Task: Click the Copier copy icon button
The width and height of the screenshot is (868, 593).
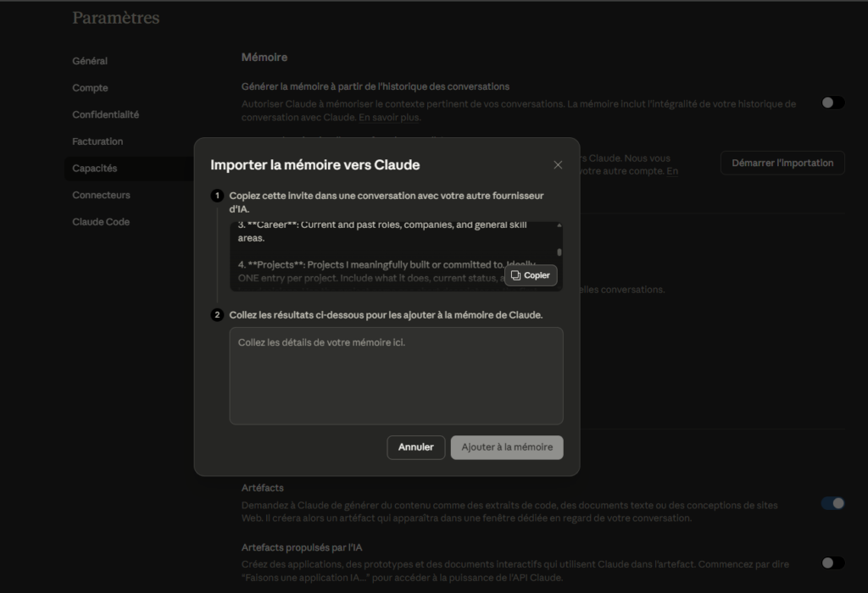Action: coord(531,275)
